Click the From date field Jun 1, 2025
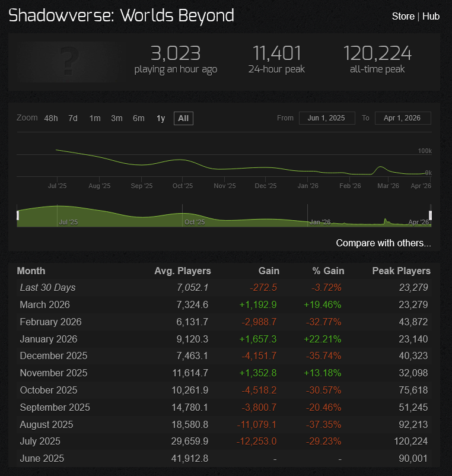 tap(327, 118)
